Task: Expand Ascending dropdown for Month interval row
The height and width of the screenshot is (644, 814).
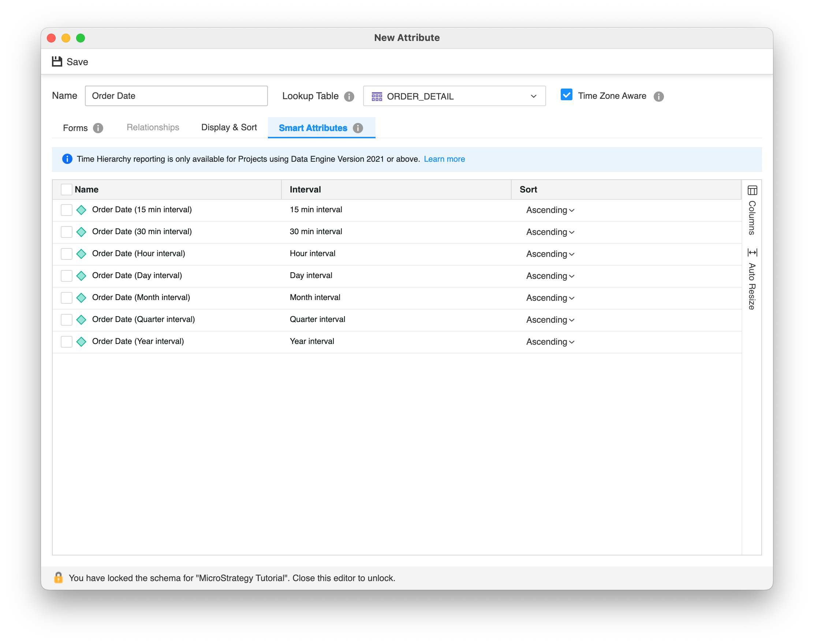Action: 550,298
